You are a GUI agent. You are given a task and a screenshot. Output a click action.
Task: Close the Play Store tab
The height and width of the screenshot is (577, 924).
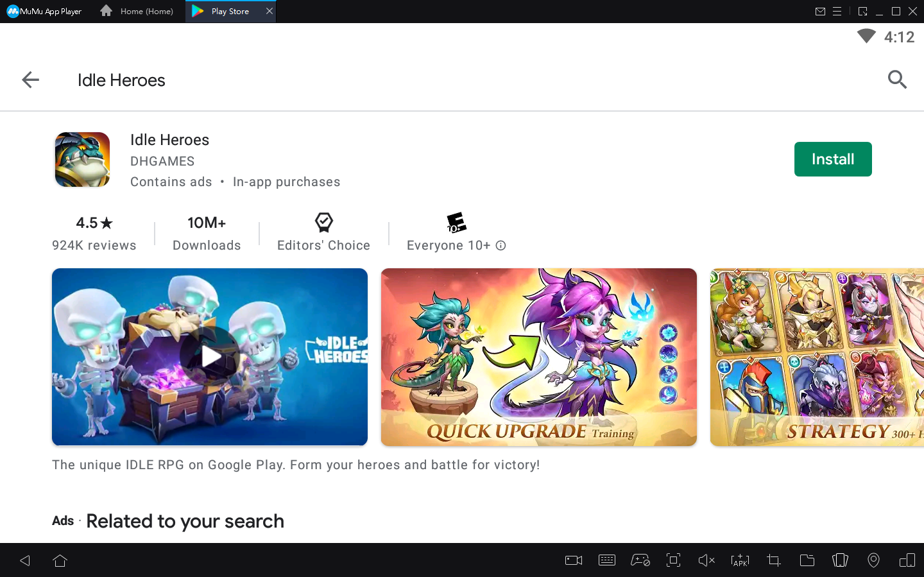pos(269,11)
